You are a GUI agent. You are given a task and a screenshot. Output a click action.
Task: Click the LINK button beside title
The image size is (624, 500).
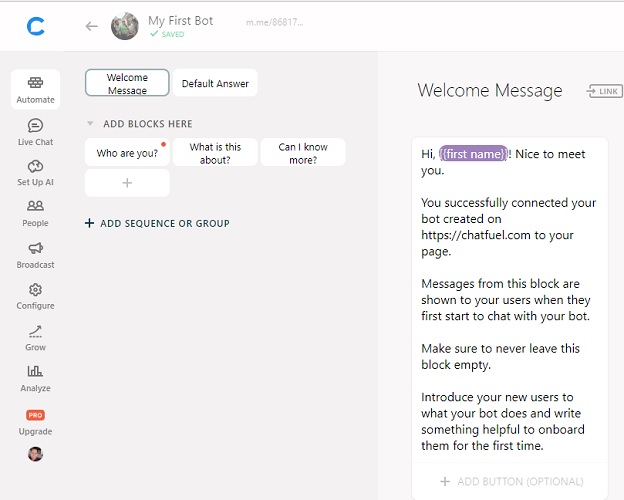(604, 91)
